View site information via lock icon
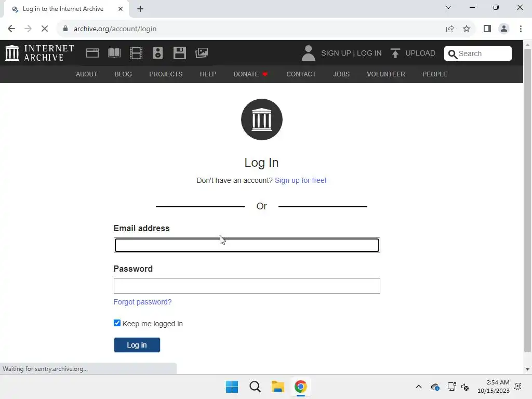Viewport: 532px width, 399px height. (x=65, y=29)
